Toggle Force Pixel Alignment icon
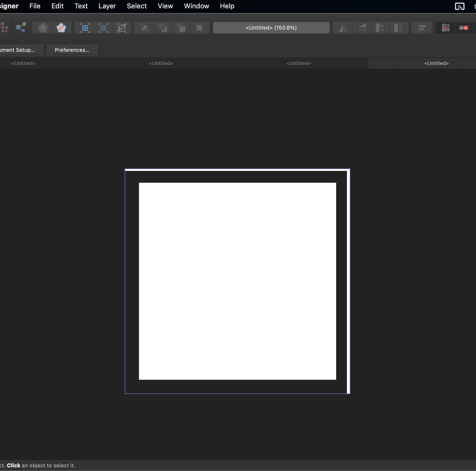The width and height of the screenshot is (476, 471). pos(445,28)
